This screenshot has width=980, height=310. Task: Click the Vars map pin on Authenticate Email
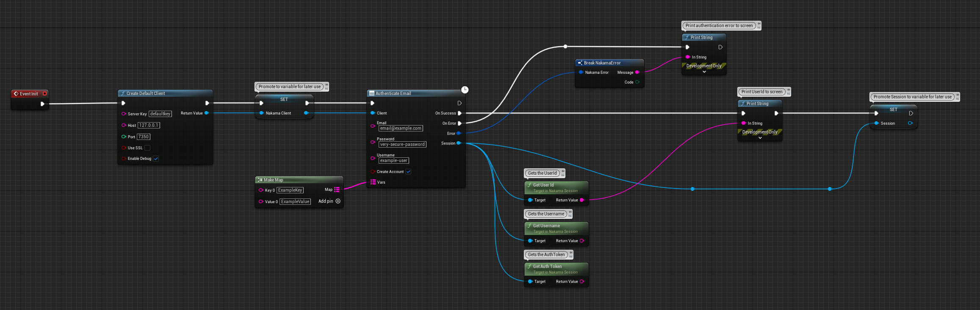coord(373,182)
